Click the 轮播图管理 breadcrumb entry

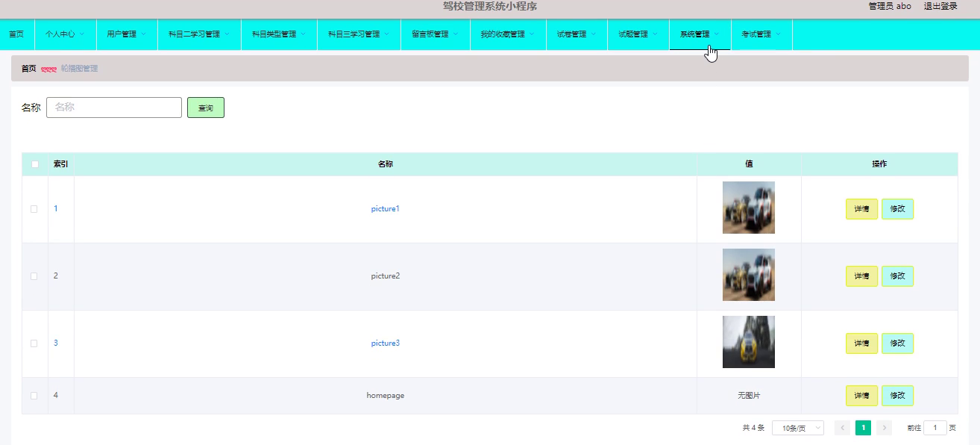pos(80,68)
